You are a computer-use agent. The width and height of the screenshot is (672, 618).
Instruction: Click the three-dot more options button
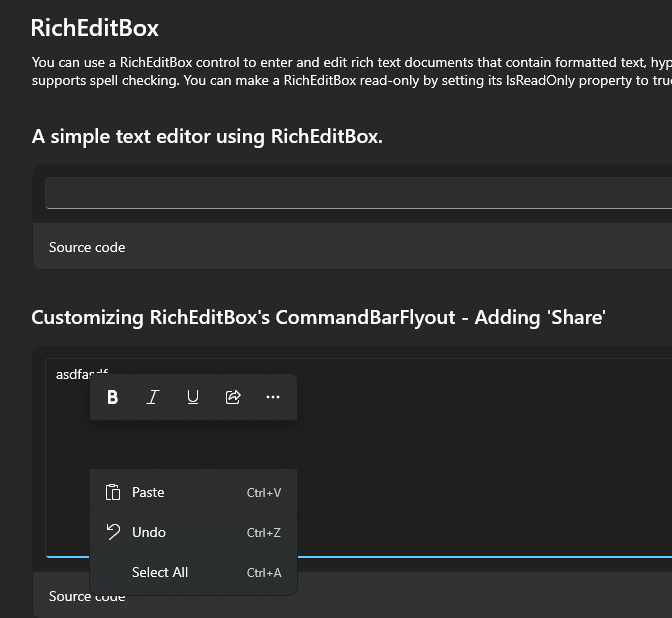point(273,397)
